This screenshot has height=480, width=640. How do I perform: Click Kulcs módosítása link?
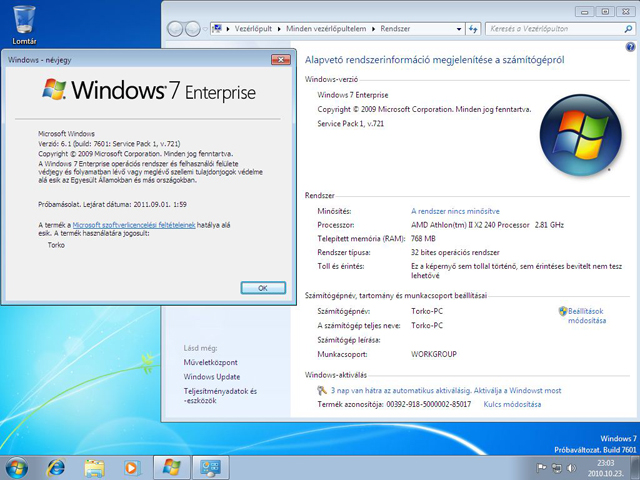pos(512,404)
